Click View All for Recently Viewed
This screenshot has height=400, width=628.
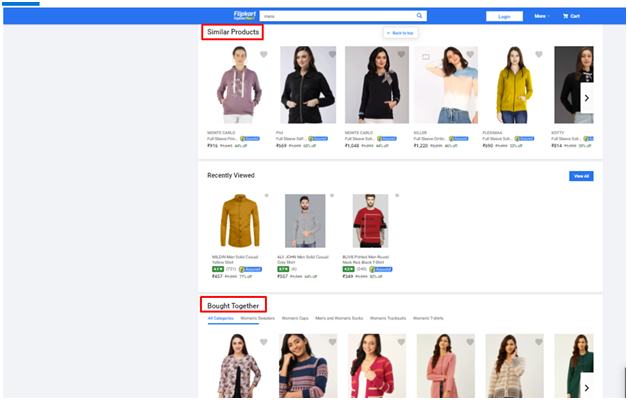[x=581, y=176]
